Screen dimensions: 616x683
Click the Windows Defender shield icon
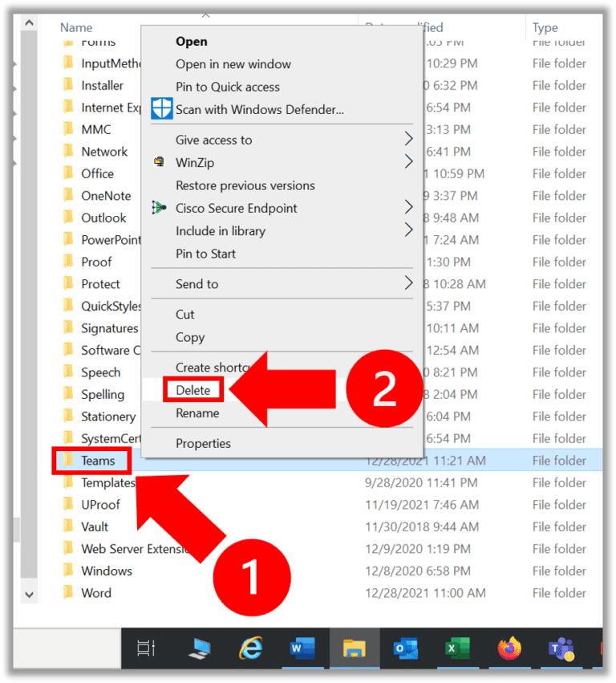click(x=162, y=109)
